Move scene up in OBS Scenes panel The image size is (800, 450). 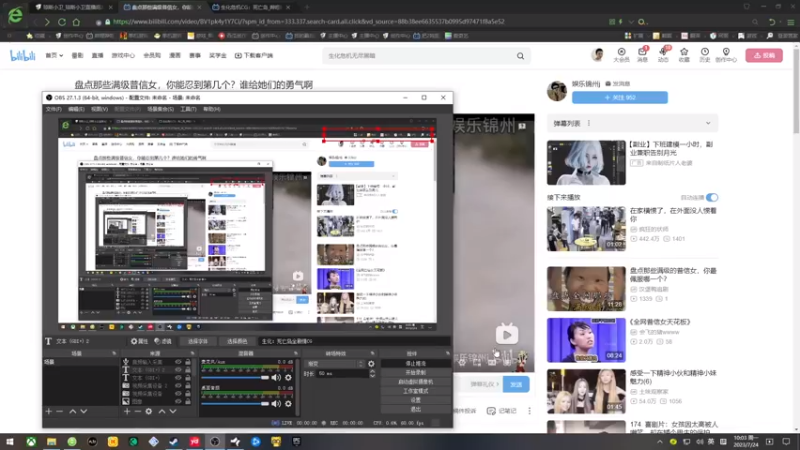[72, 411]
